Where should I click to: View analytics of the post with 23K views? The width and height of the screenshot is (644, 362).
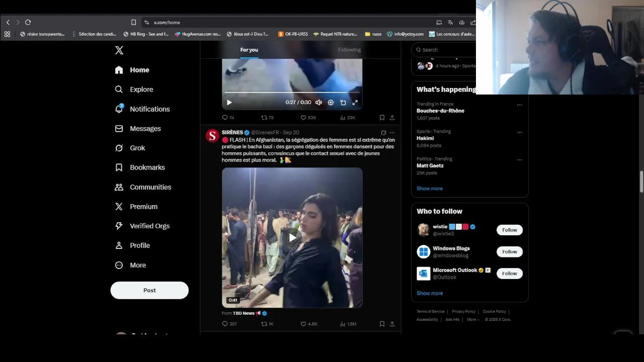[348, 118]
